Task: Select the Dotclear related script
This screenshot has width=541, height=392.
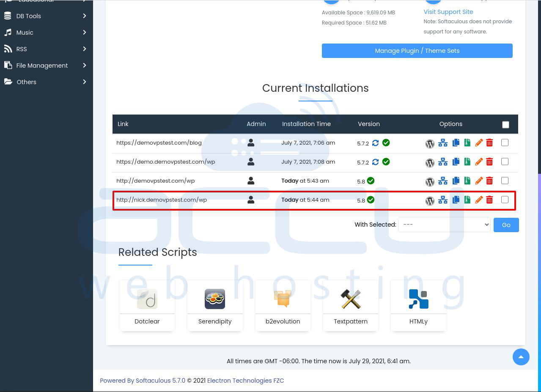Action: coord(147,305)
